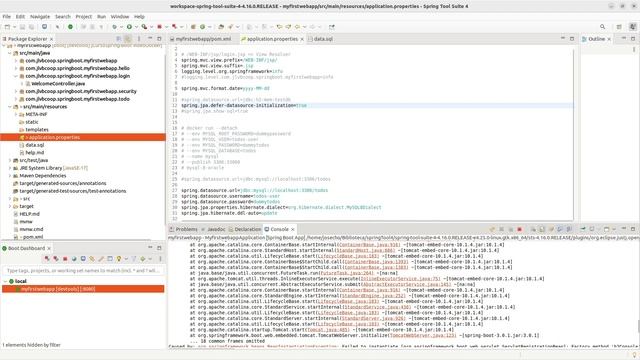The height and width of the screenshot is (360, 640).
Task: Select the Spring perspective icon at top right
Action: 633,27
